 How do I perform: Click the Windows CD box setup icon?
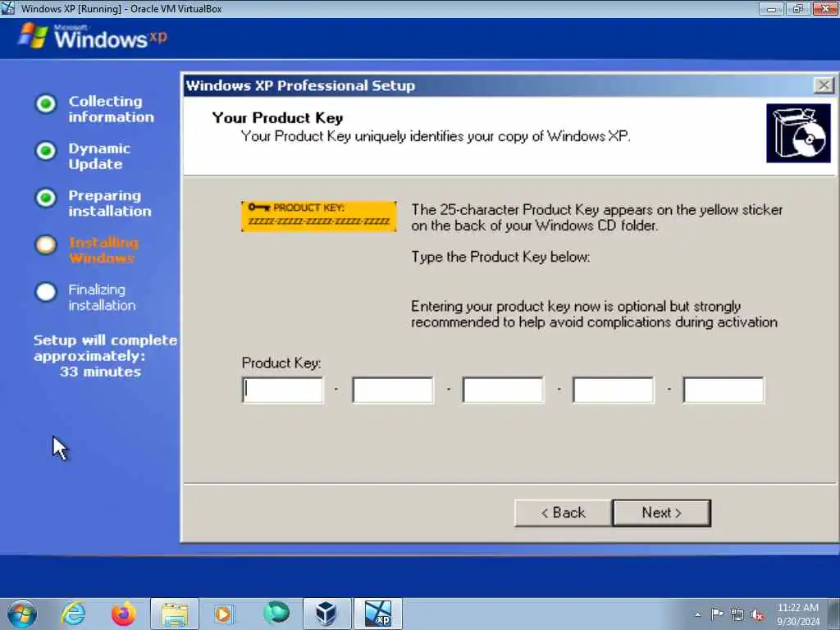pyautogui.click(x=798, y=134)
